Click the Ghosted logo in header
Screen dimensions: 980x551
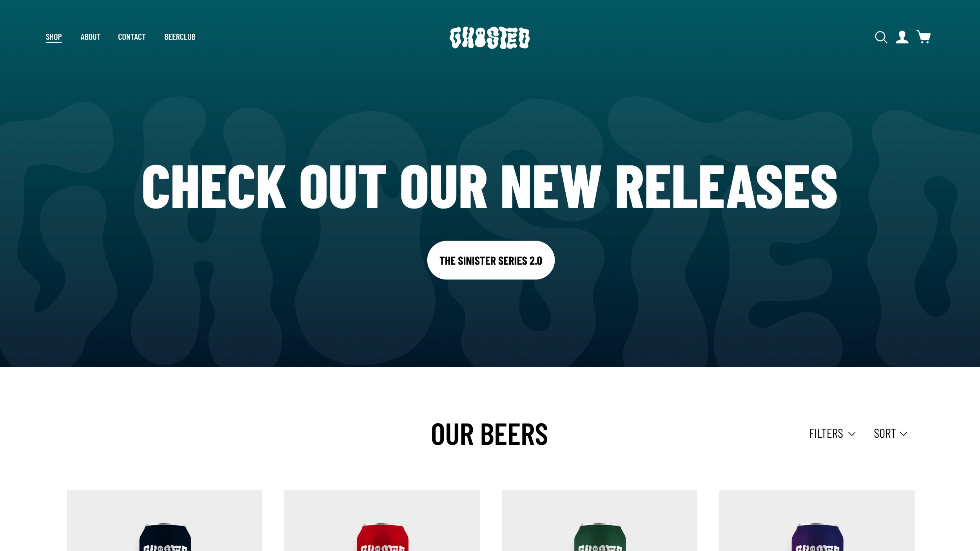[x=490, y=38]
